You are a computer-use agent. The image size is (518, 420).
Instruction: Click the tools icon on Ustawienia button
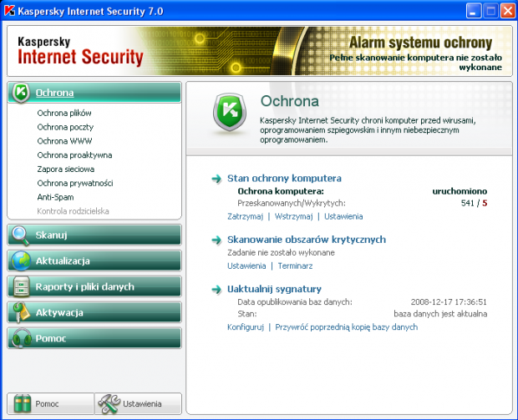[109, 403]
